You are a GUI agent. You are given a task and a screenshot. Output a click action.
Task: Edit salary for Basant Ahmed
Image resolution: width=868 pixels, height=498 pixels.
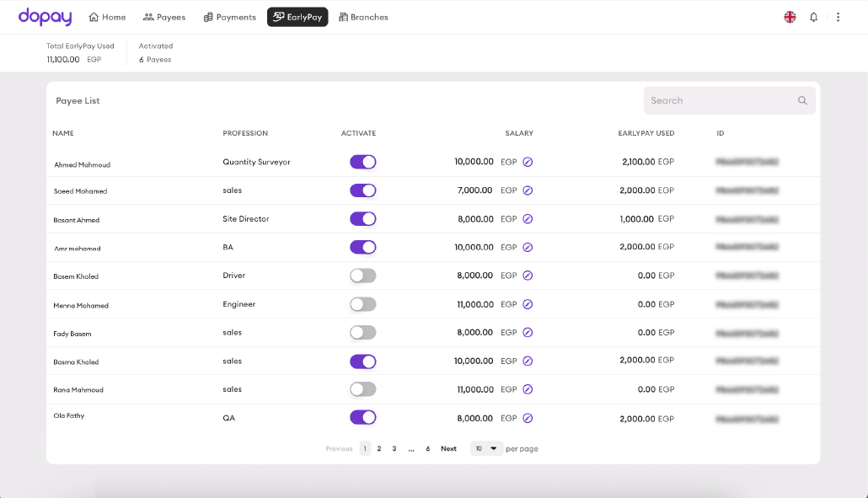tap(528, 219)
